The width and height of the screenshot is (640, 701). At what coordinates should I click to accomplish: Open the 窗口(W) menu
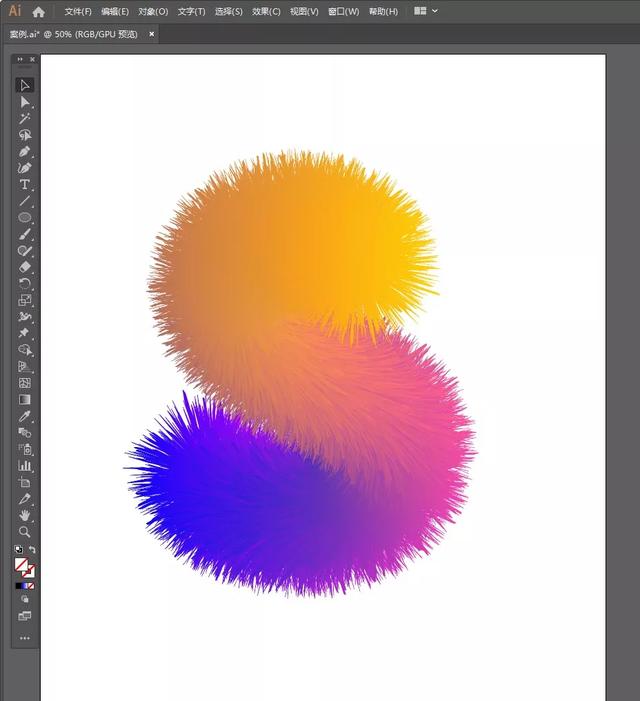click(x=343, y=12)
